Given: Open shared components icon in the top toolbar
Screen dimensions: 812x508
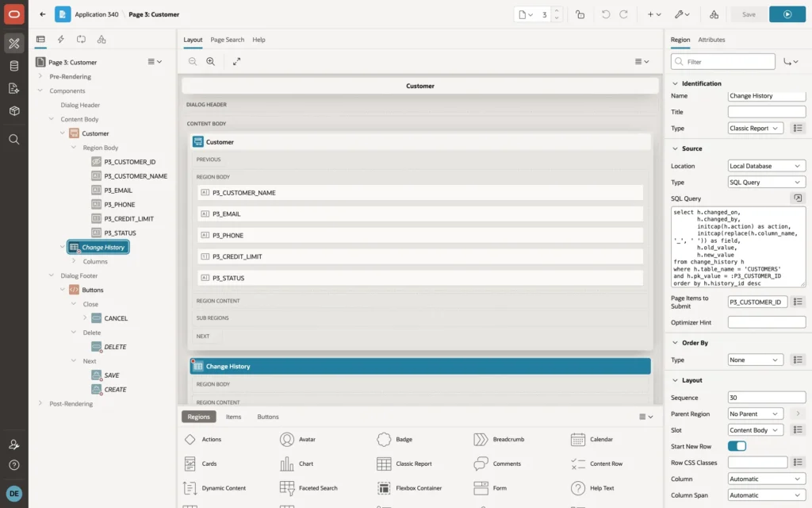Looking at the screenshot, I should point(714,14).
